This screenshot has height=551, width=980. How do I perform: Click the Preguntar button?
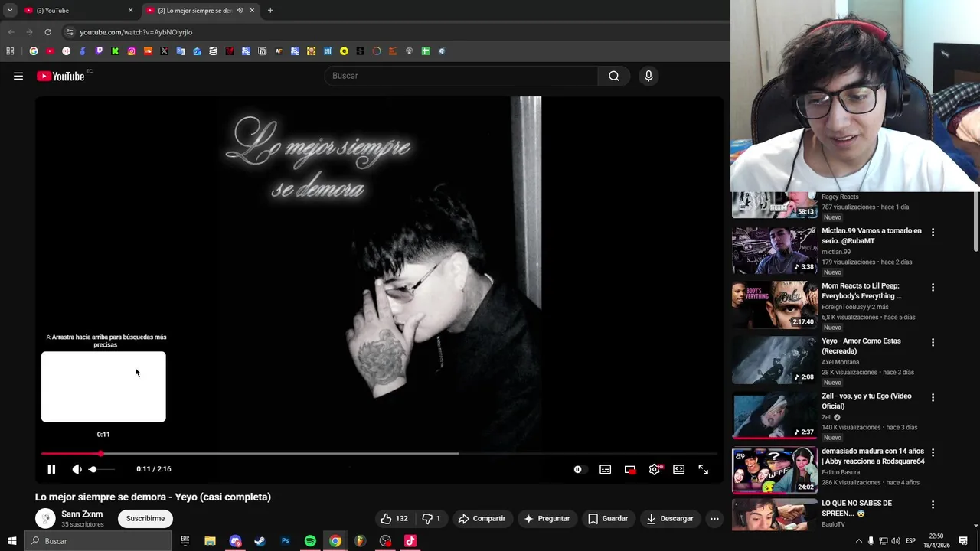point(546,518)
